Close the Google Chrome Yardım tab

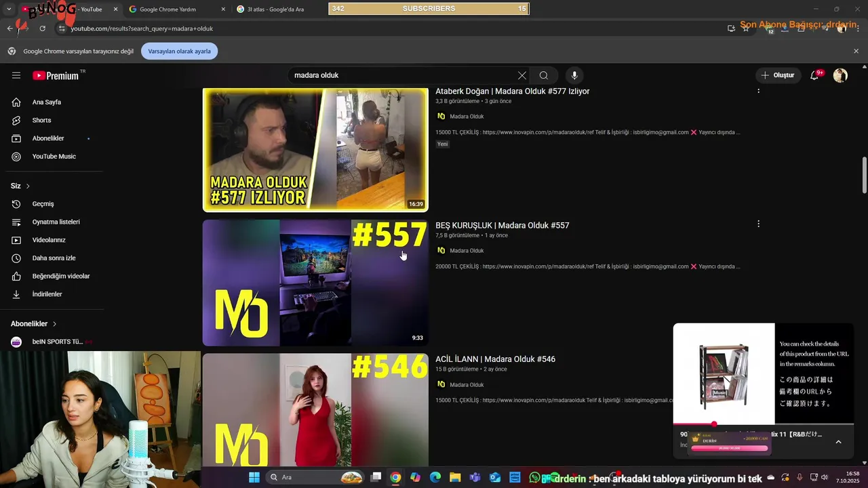(x=223, y=9)
